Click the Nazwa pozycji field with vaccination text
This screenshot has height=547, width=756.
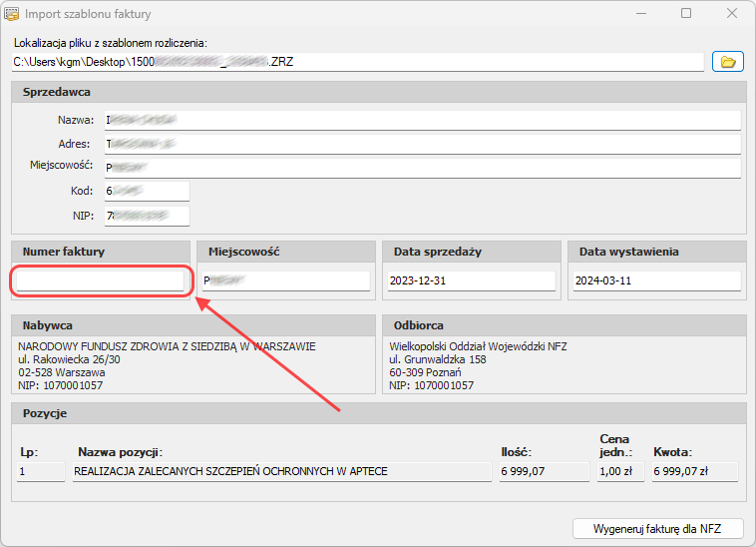[x=282, y=471]
